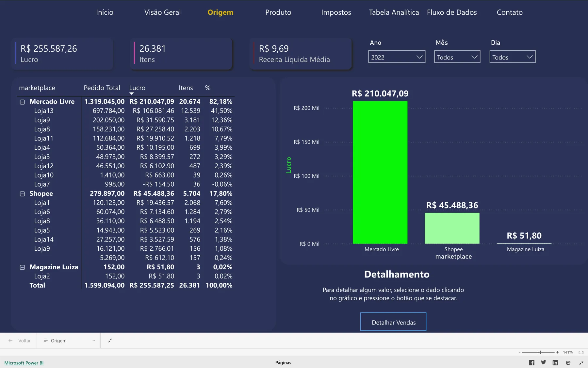Open the Microsoft Power BI link
The image size is (588, 368).
point(24,363)
